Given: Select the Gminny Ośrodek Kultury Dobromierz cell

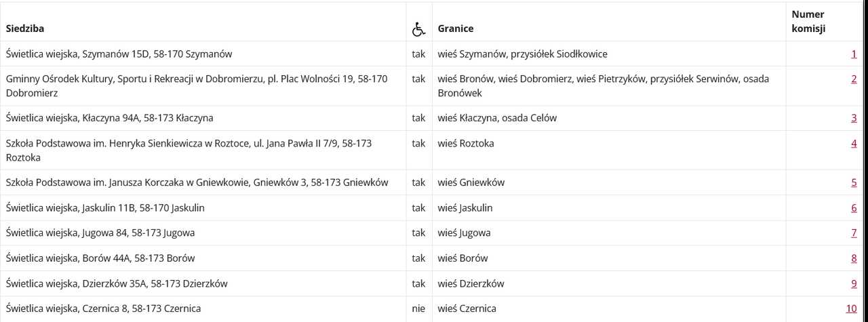Looking at the screenshot, I should coord(203,85).
